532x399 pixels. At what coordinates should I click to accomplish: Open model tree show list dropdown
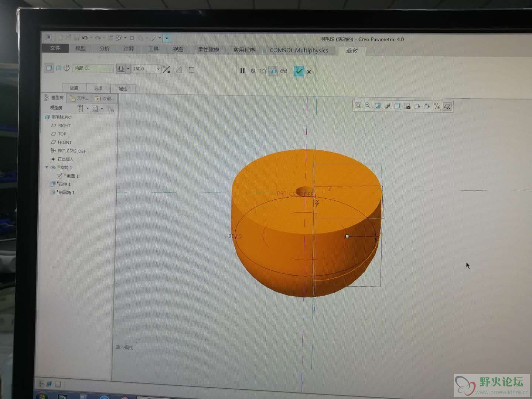pos(98,109)
